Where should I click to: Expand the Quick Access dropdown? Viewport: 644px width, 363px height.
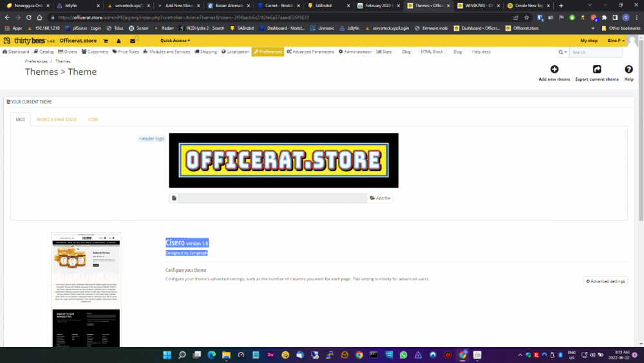[x=175, y=41]
